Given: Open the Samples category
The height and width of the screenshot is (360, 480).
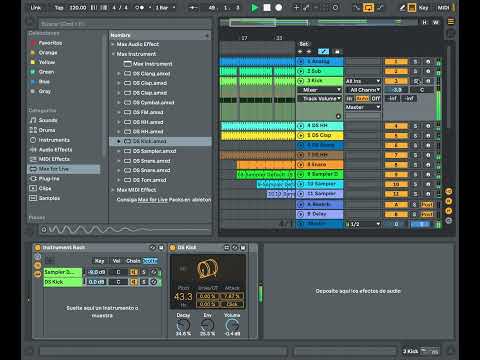Looking at the screenshot, I should tap(49, 198).
